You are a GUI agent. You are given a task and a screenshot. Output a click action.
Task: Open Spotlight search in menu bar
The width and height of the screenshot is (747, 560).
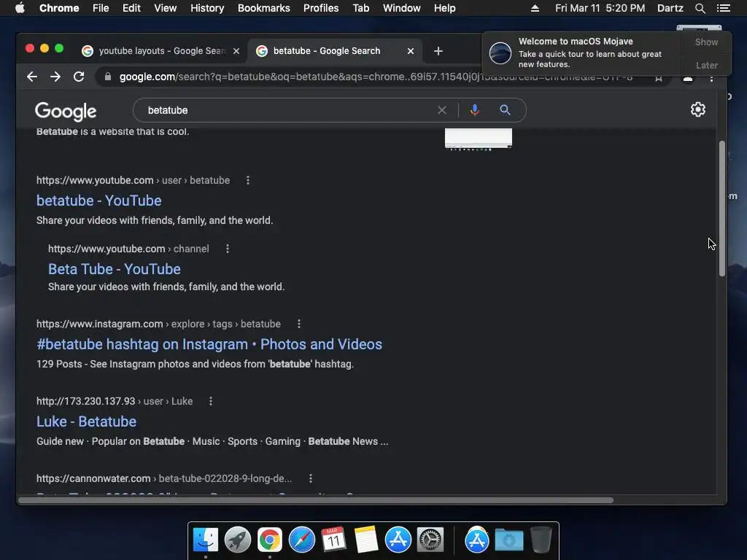tap(700, 8)
